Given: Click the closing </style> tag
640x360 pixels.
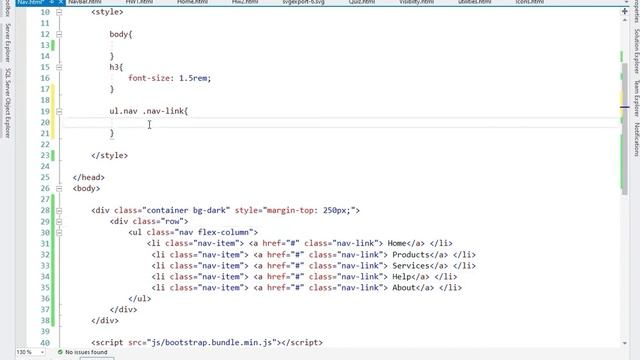Looking at the screenshot, I should [x=109, y=156].
